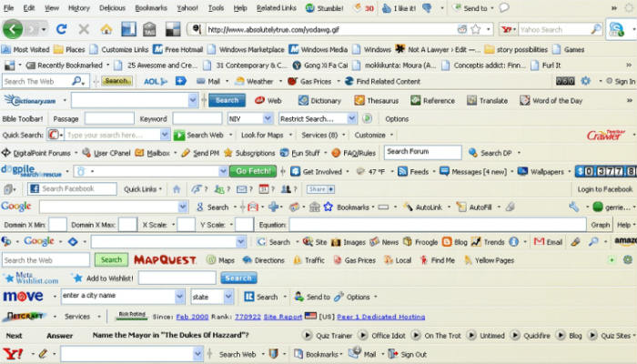Click the blue Dictionary.com Search button
Viewport: 637px width, 364px height.
[x=227, y=100]
